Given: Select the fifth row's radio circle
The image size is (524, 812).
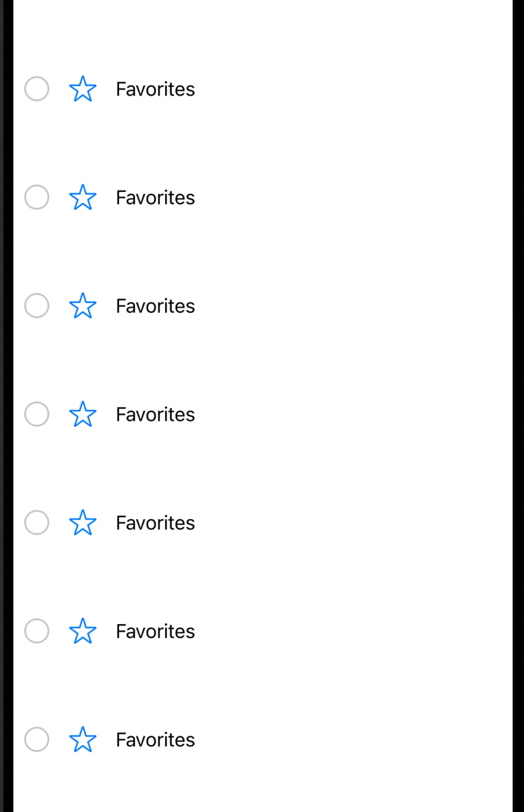Looking at the screenshot, I should click(x=37, y=522).
